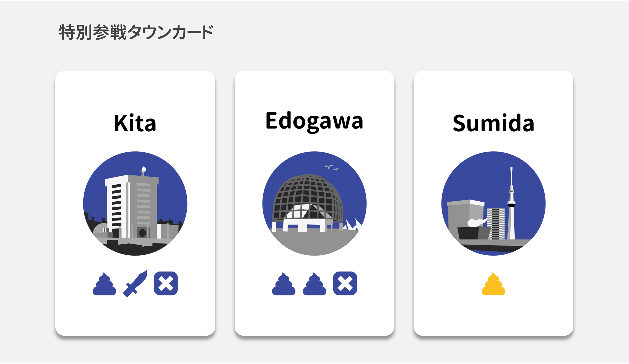Click the X icon on Kita card
The image size is (629, 364).
point(166,283)
